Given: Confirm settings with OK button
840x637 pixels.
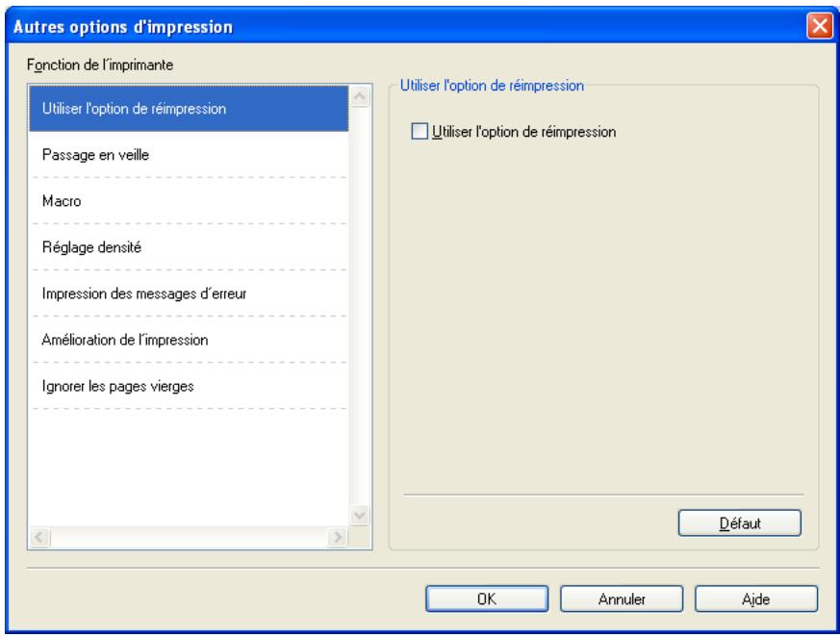Looking at the screenshot, I should point(487,599).
